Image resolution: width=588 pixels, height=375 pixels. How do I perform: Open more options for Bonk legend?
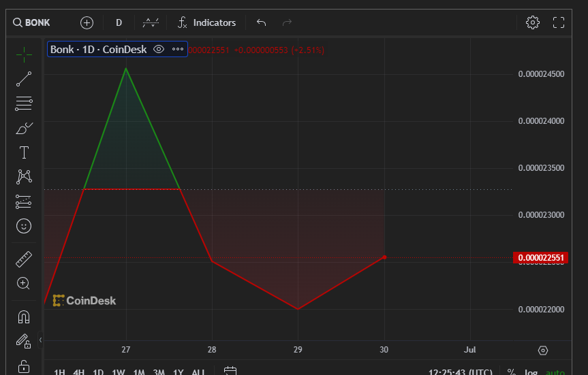pos(178,49)
